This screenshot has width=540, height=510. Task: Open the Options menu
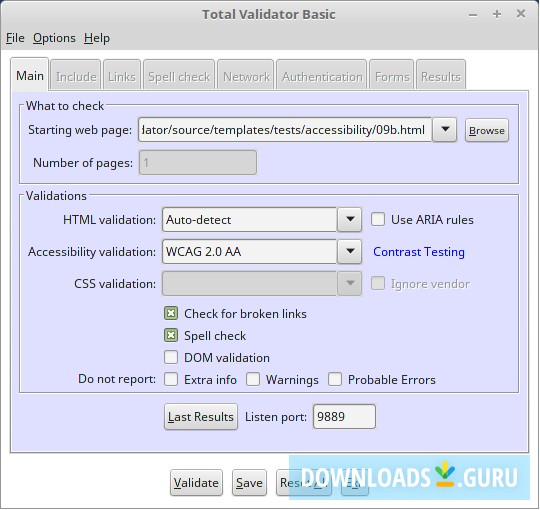pos(54,38)
